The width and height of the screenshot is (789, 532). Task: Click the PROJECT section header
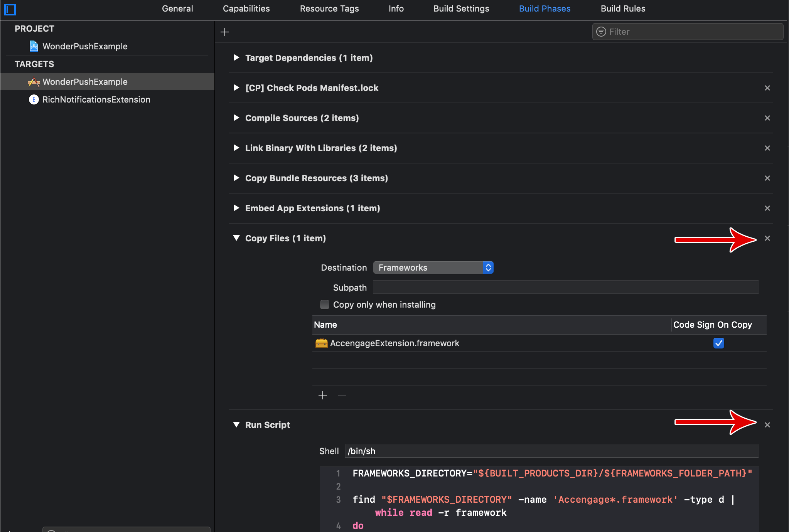(34, 29)
